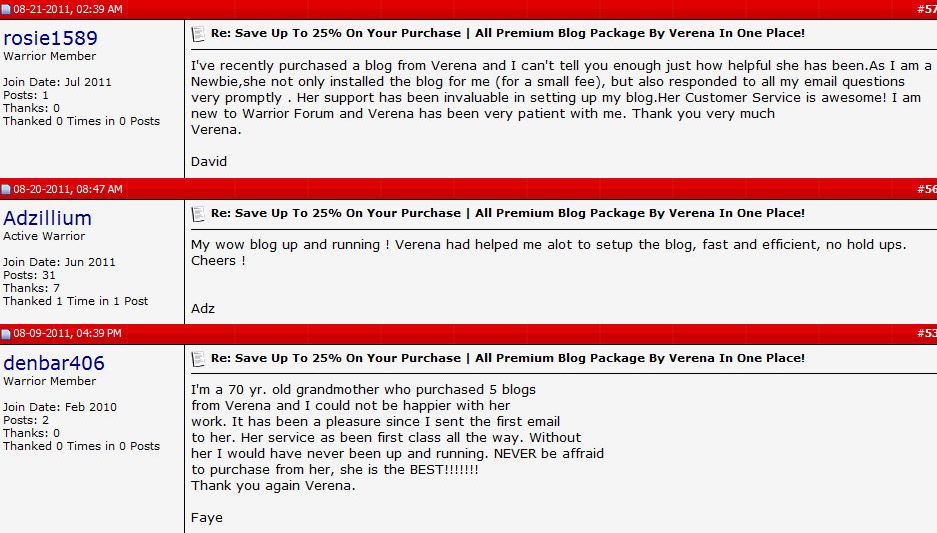Image resolution: width=937 pixels, height=533 pixels.
Task: Click the 08-20-2011, 08:47 AM timestamp
Action: (68, 189)
